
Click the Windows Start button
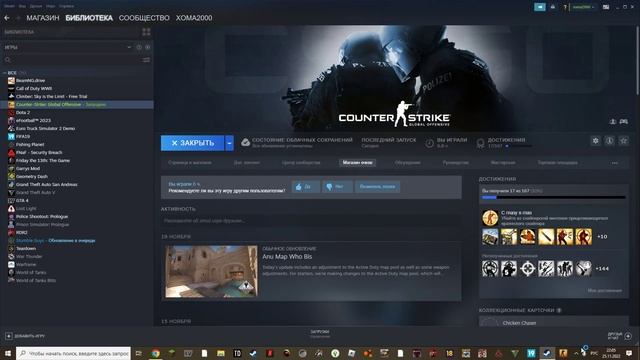[x=8, y=353]
